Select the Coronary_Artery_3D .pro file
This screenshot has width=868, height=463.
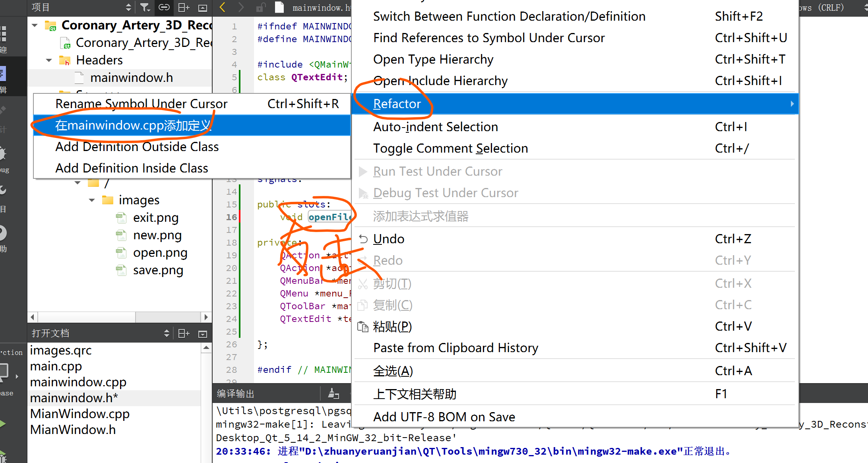(x=144, y=43)
